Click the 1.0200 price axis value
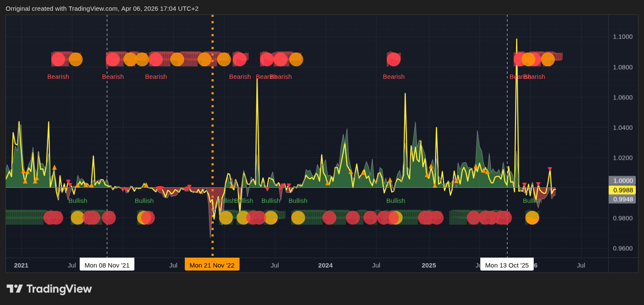This screenshot has width=644, height=305. click(x=622, y=157)
